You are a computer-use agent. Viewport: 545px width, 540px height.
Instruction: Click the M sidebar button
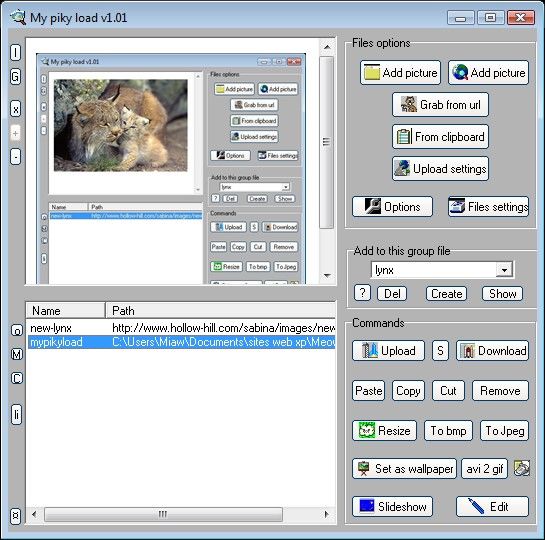(17, 354)
